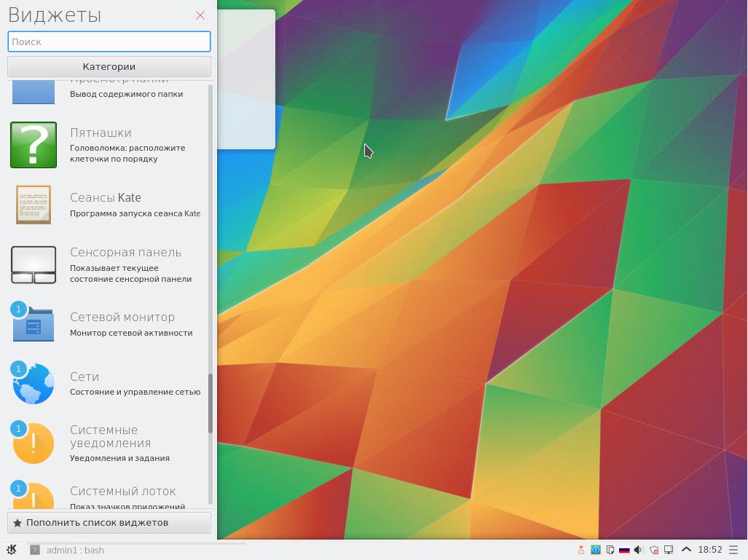The width and height of the screenshot is (748, 560).
Task: Select the Пятнашки puzzle widget icon
Action: pos(34,145)
